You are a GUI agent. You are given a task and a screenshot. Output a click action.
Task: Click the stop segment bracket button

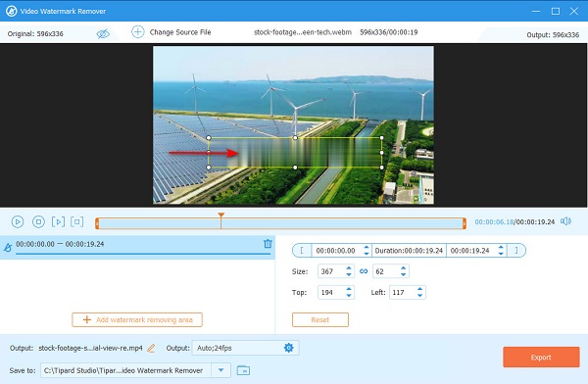tap(76, 221)
